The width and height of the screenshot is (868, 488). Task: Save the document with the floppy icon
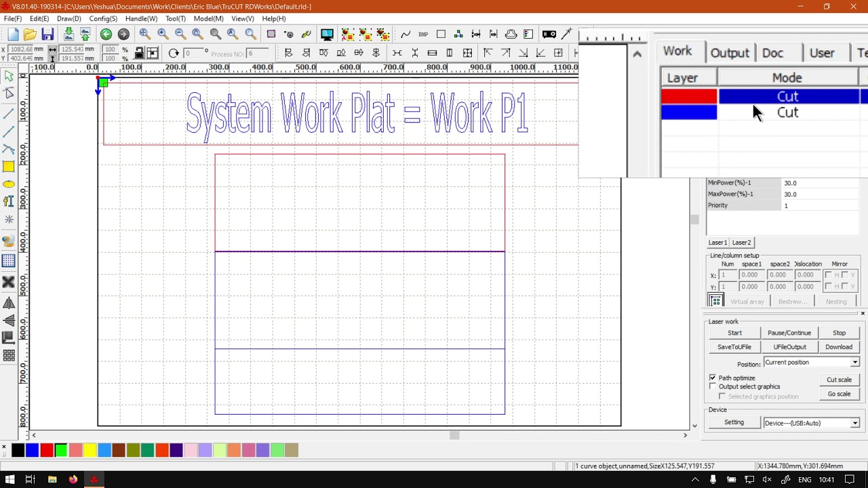(47, 35)
